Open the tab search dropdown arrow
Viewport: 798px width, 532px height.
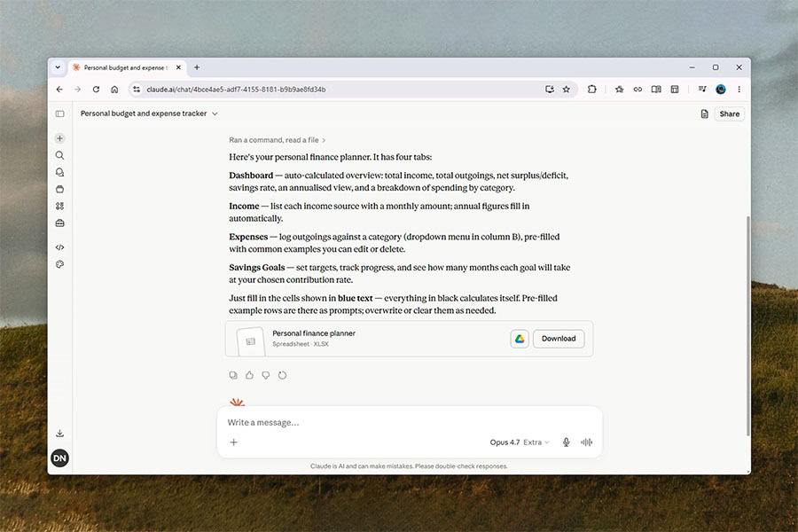point(58,67)
